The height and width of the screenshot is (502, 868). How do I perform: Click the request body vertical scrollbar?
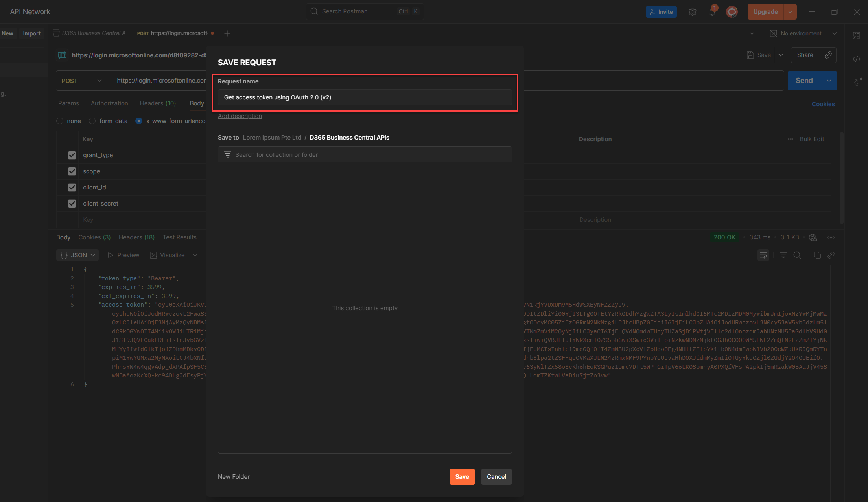click(x=842, y=178)
